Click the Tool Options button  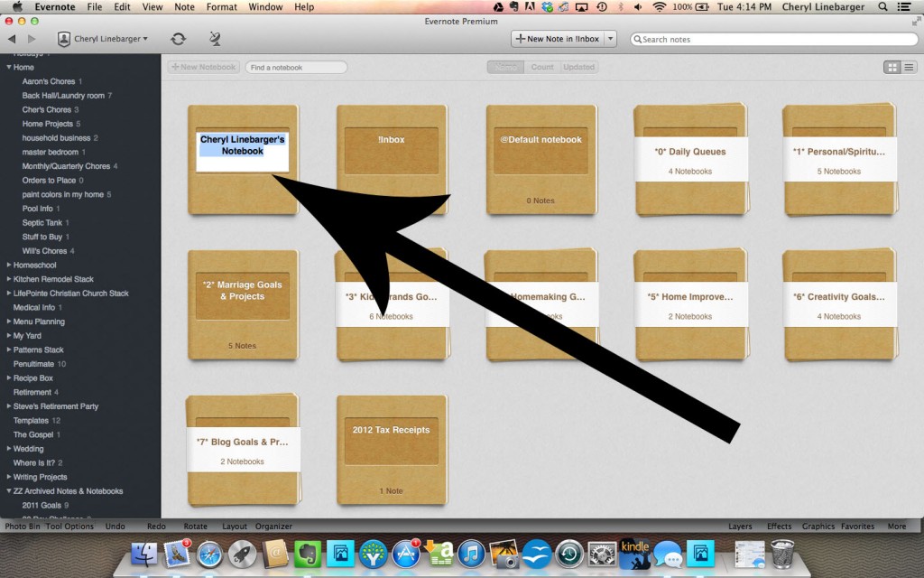[69, 527]
